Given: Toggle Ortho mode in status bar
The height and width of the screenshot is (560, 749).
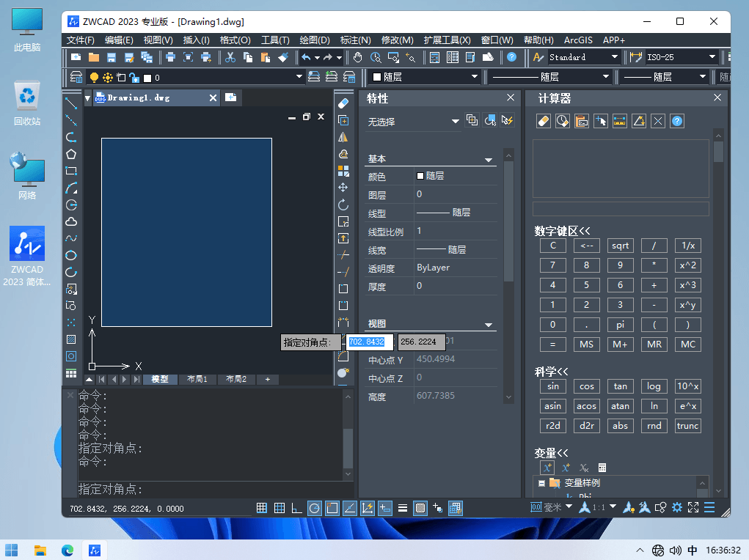Looking at the screenshot, I should pyautogui.click(x=296, y=508).
